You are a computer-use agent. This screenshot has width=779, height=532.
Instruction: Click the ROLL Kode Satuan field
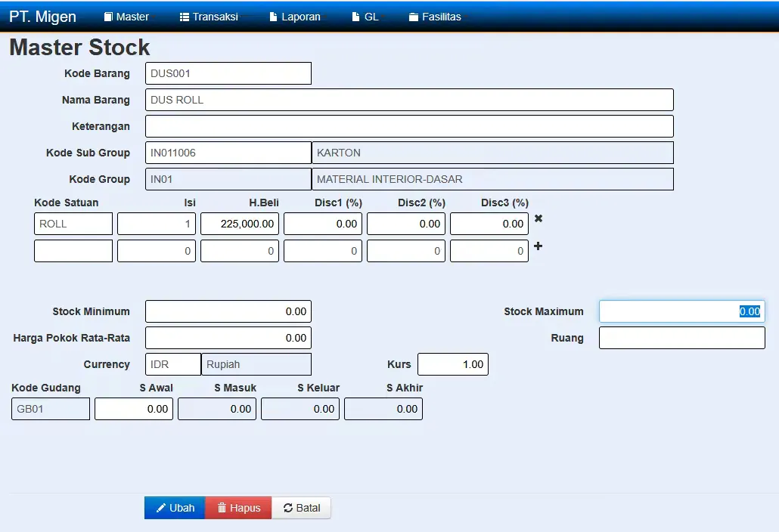click(x=73, y=224)
